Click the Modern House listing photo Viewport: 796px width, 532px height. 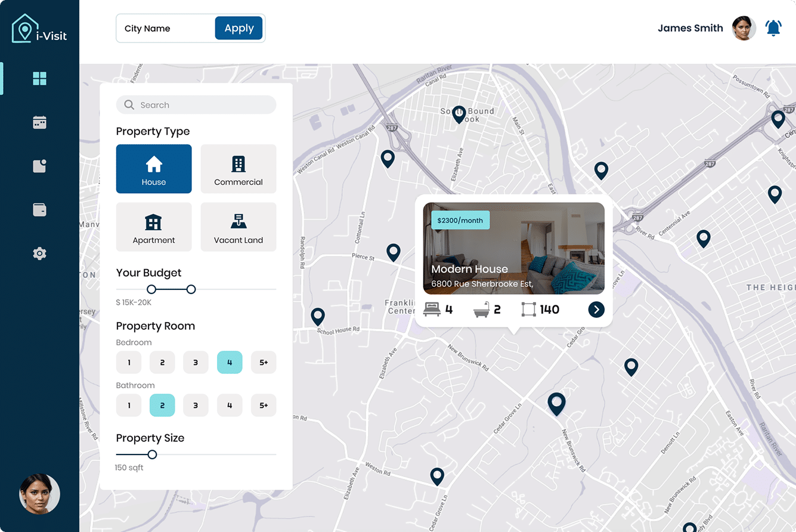click(514, 248)
